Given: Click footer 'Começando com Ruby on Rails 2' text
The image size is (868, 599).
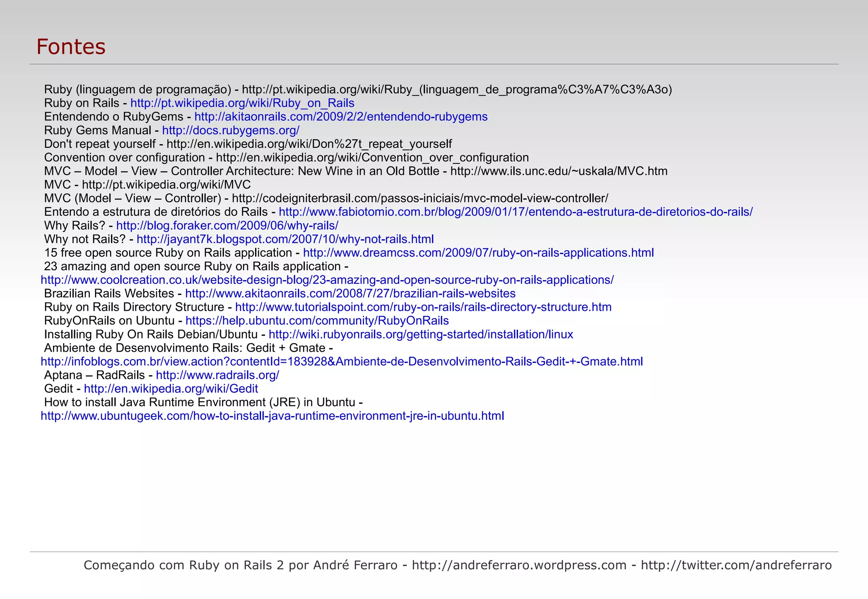Looking at the screenshot, I should tap(184, 565).
